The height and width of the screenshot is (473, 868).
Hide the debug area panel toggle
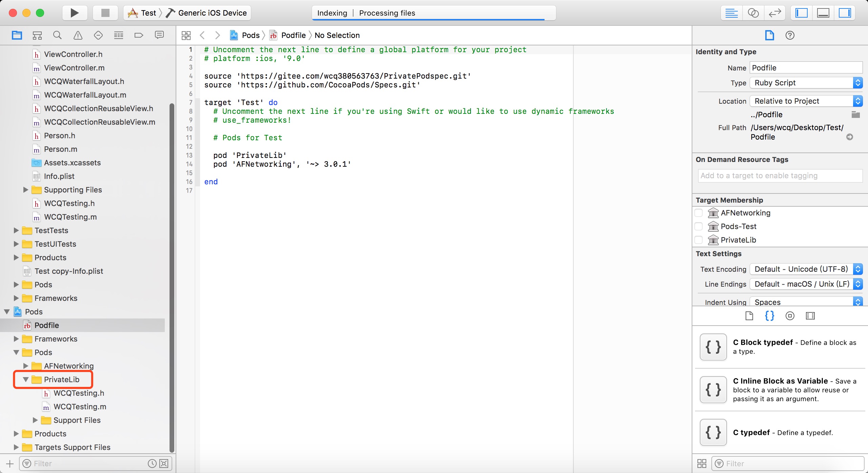click(x=823, y=13)
